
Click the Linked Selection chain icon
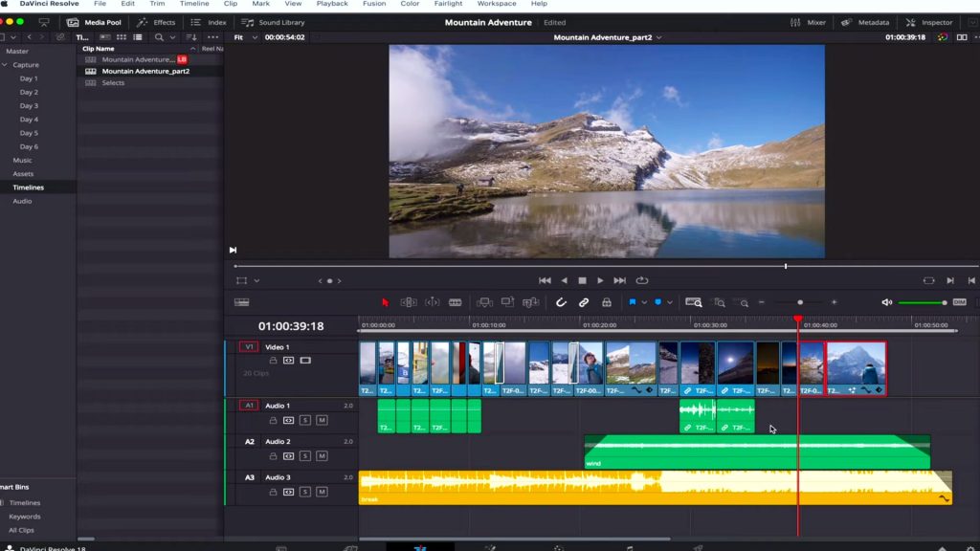(584, 302)
